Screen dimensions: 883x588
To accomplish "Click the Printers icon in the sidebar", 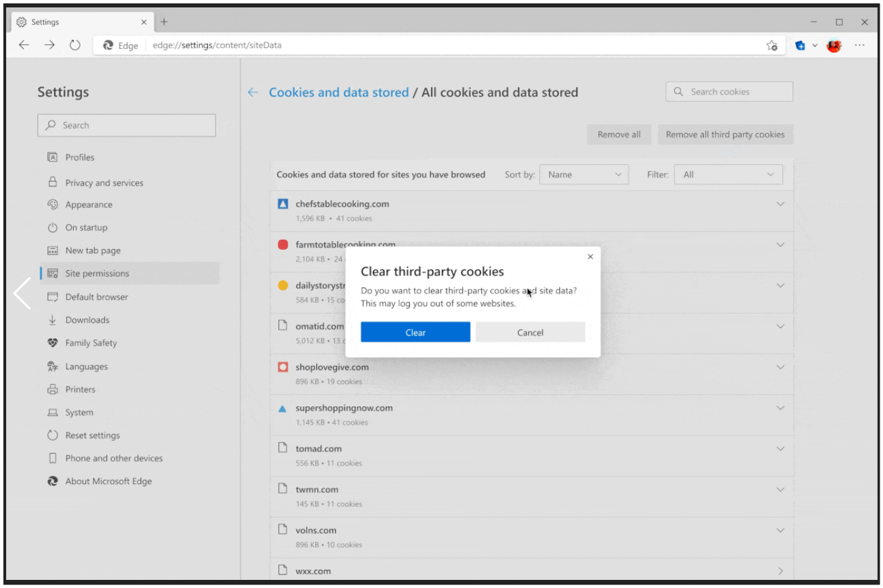I will 51,389.
